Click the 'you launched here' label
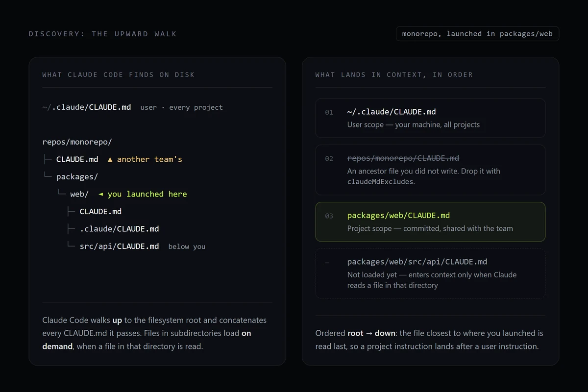588x392 pixels. tap(147, 194)
